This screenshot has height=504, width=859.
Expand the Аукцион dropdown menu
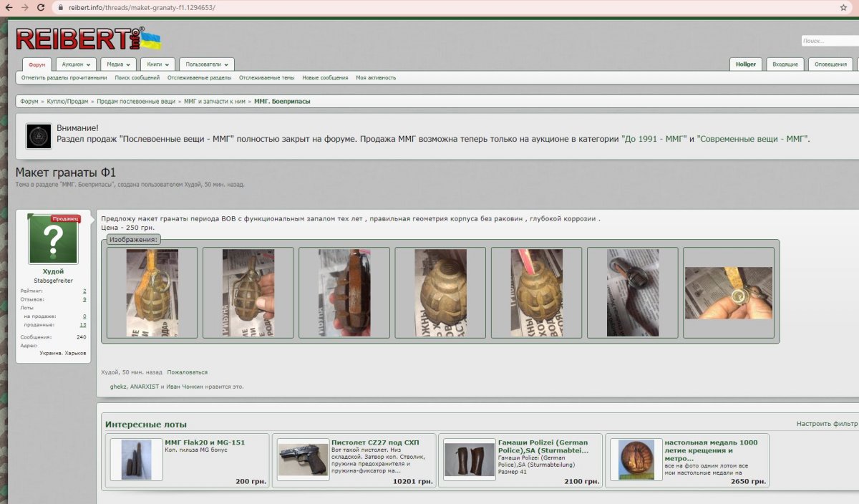(x=75, y=64)
